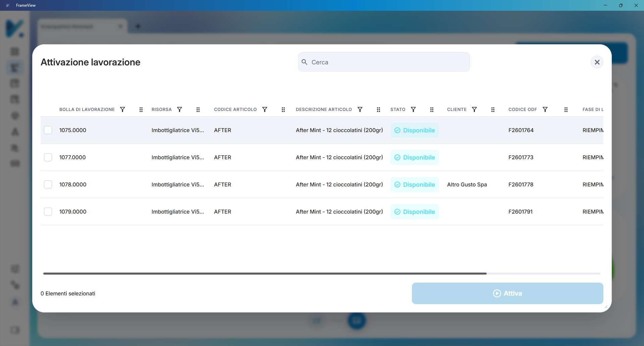Viewport: 644px width, 346px height.
Task: Open new tab with plus button
Action: pos(138,26)
